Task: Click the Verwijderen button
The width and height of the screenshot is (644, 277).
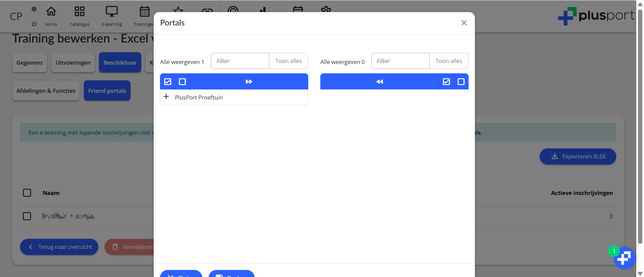Action: click(129, 247)
